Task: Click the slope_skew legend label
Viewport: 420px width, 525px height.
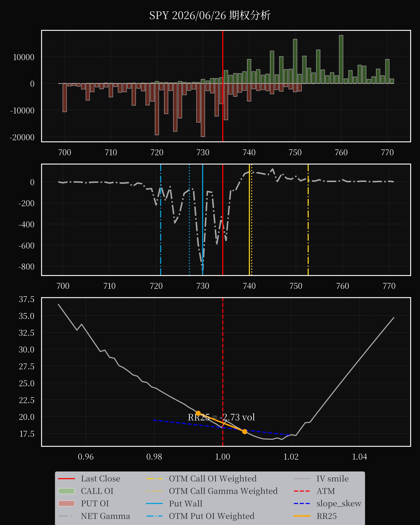Action: point(339,503)
